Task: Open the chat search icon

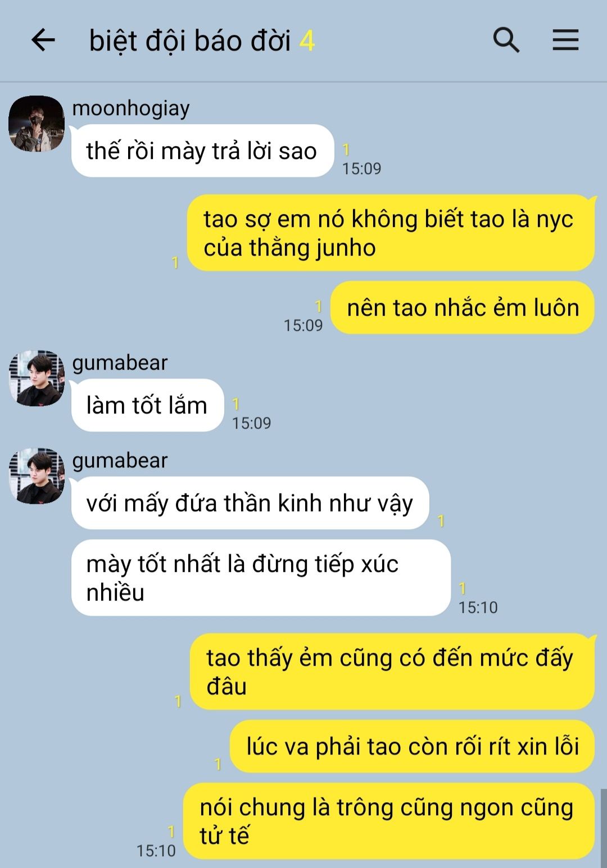Action: [506, 40]
